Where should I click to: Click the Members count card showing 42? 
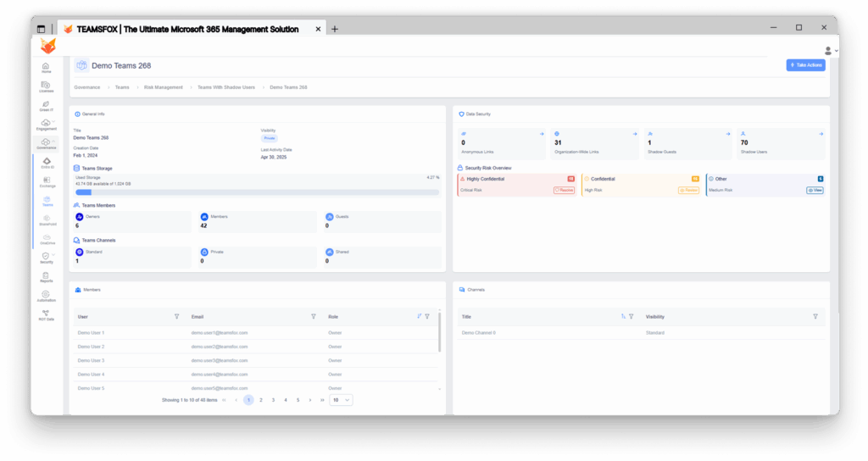(258, 221)
